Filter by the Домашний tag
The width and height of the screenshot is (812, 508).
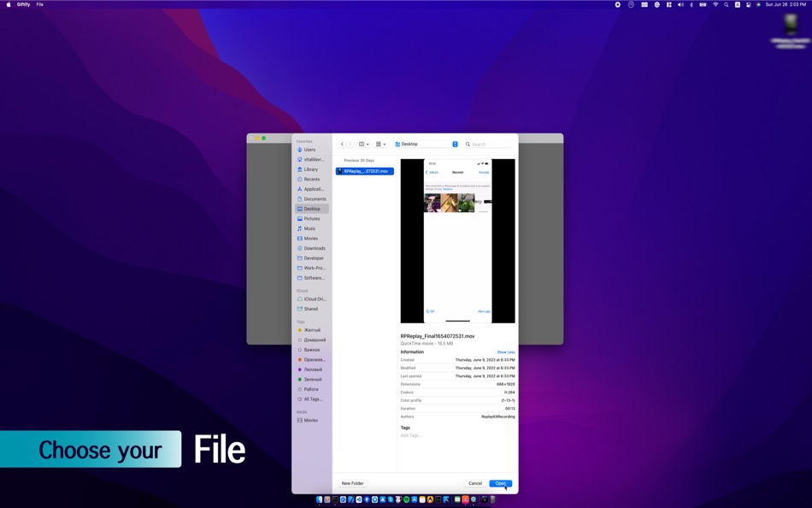(311, 340)
